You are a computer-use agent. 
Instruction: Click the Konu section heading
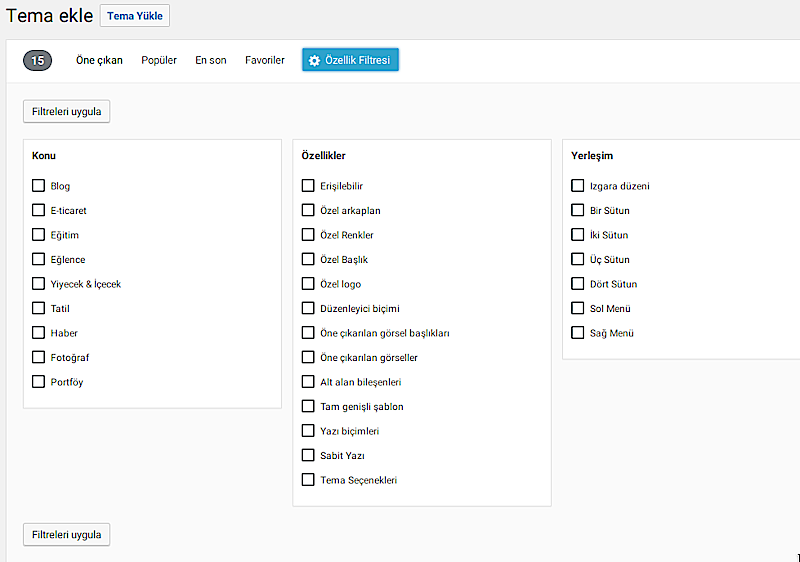point(44,156)
